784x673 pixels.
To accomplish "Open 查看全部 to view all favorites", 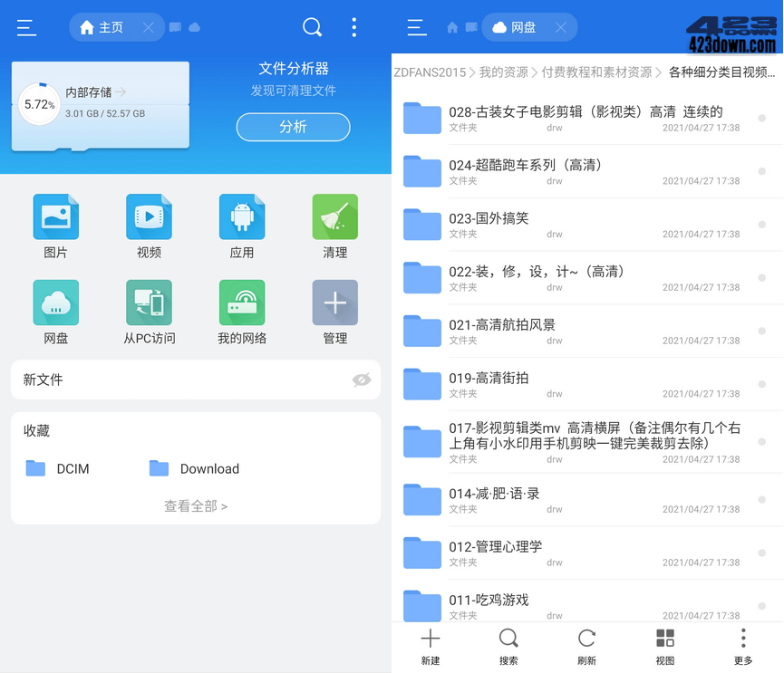I will (195, 507).
